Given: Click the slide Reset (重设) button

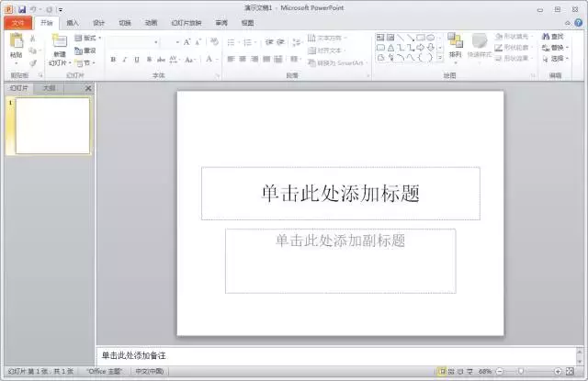Looking at the screenshot, I should point(85,50).
